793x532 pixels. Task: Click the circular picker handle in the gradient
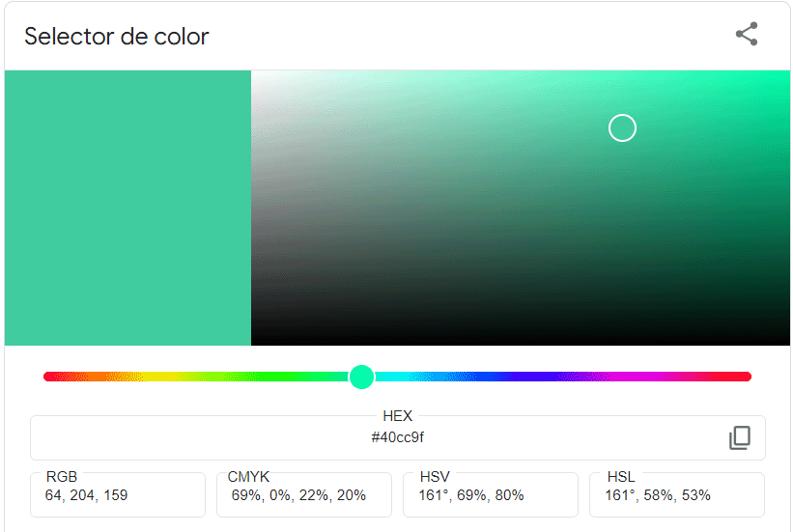(x=622, y=127)
